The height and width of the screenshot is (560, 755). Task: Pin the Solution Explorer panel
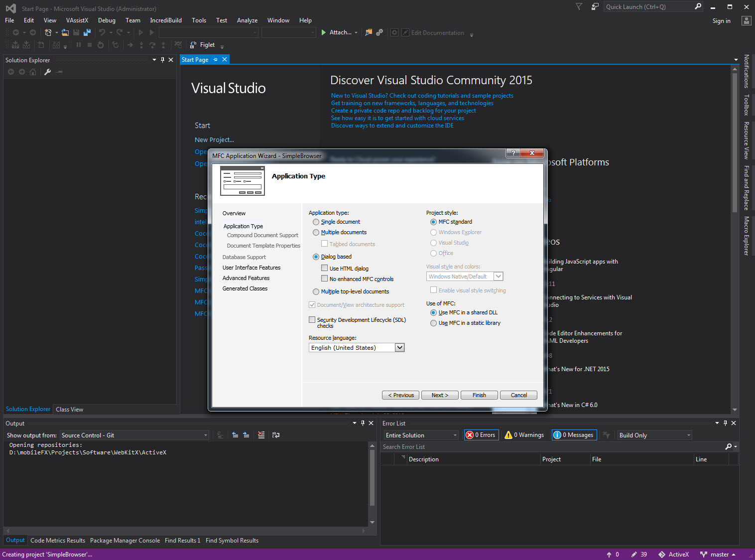point(162,60)
